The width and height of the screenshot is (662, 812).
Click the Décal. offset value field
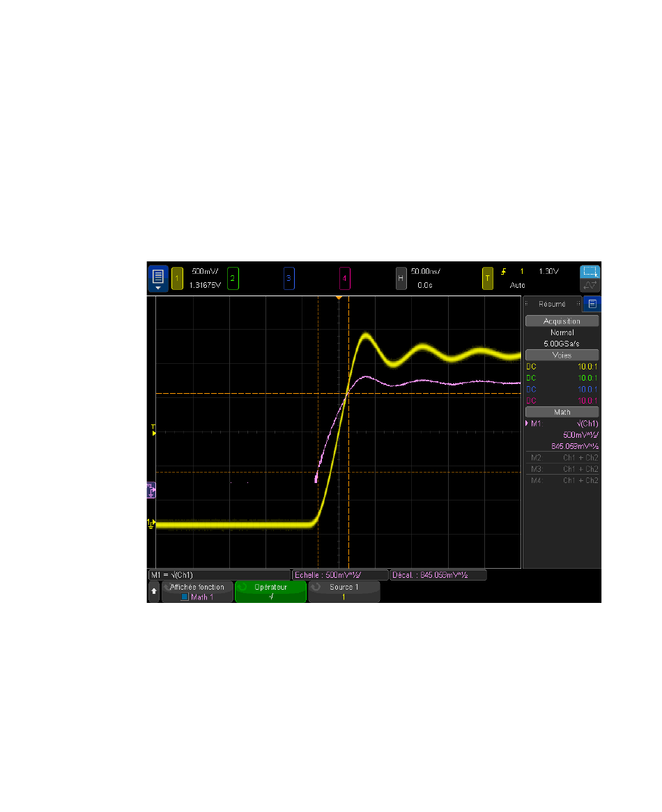(x=438, y=575)
